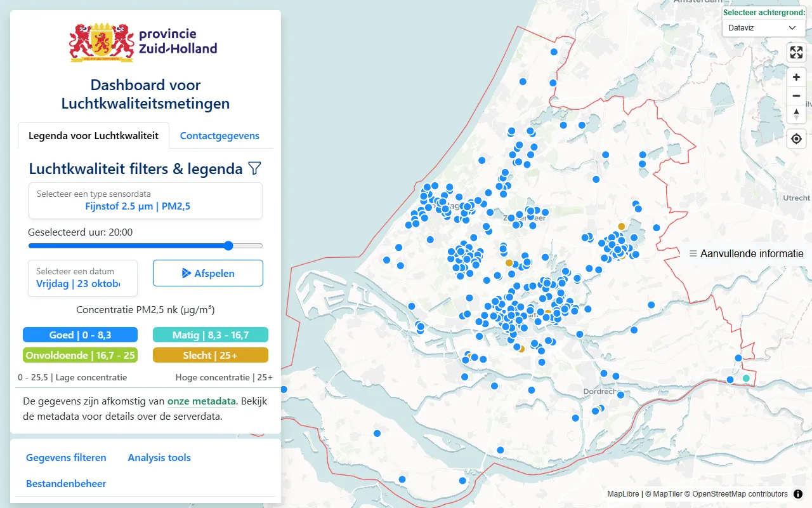Click the MapLibre attribution link
The image size is (812, 508).
click(622, 494)
